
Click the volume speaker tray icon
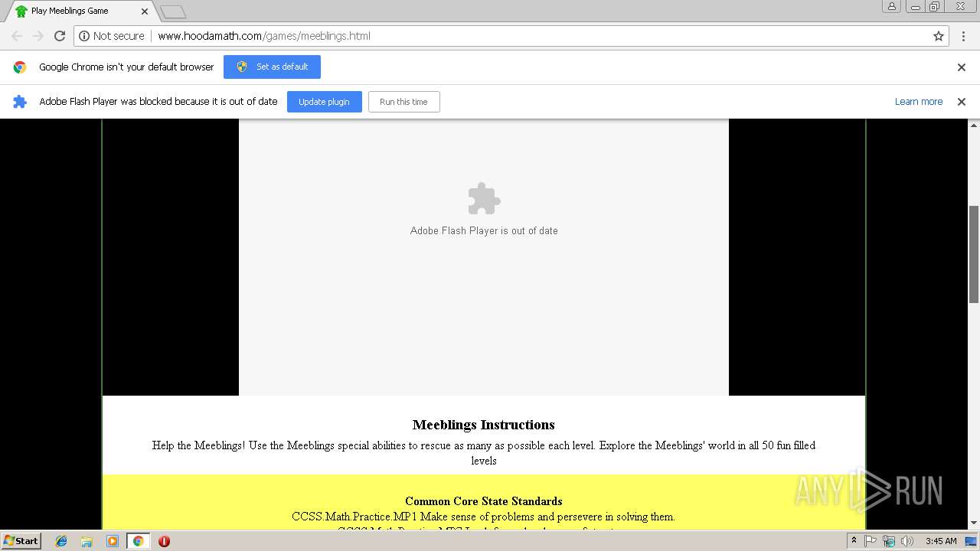[907, 541]
